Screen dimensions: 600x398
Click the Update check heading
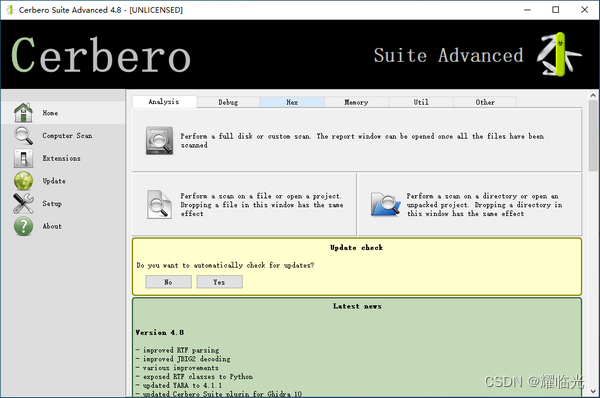coord(356,248)
